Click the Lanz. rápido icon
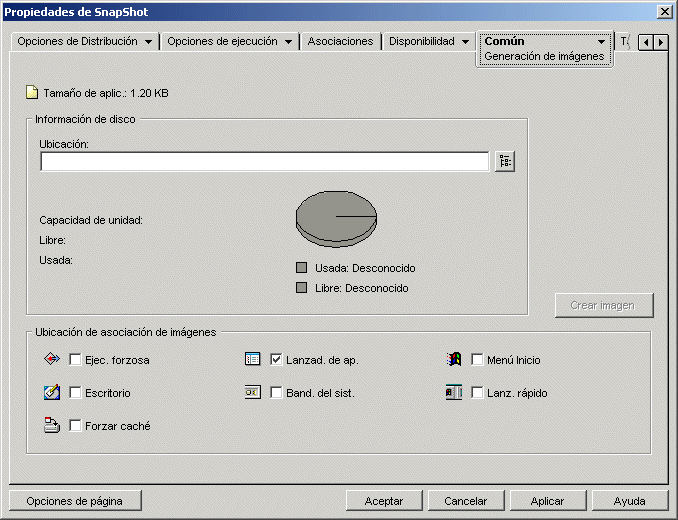The width and height of the screenshot is (678, 520). click(454, 392)
